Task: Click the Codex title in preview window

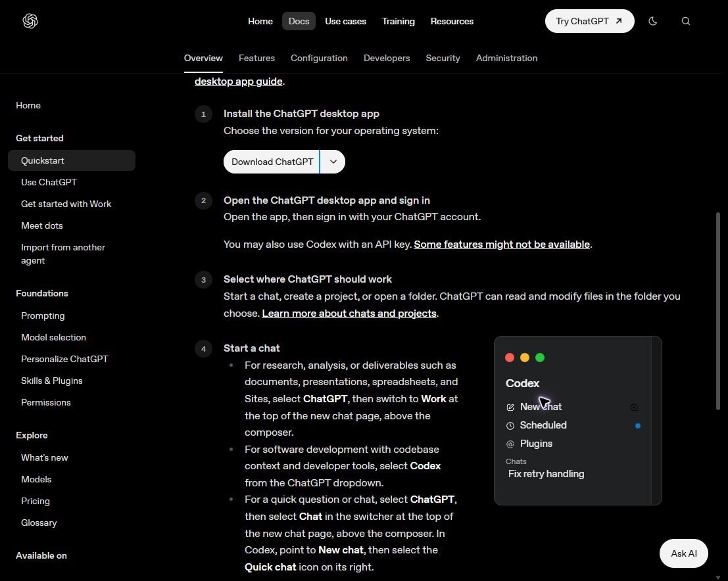Action: point(522,383)
